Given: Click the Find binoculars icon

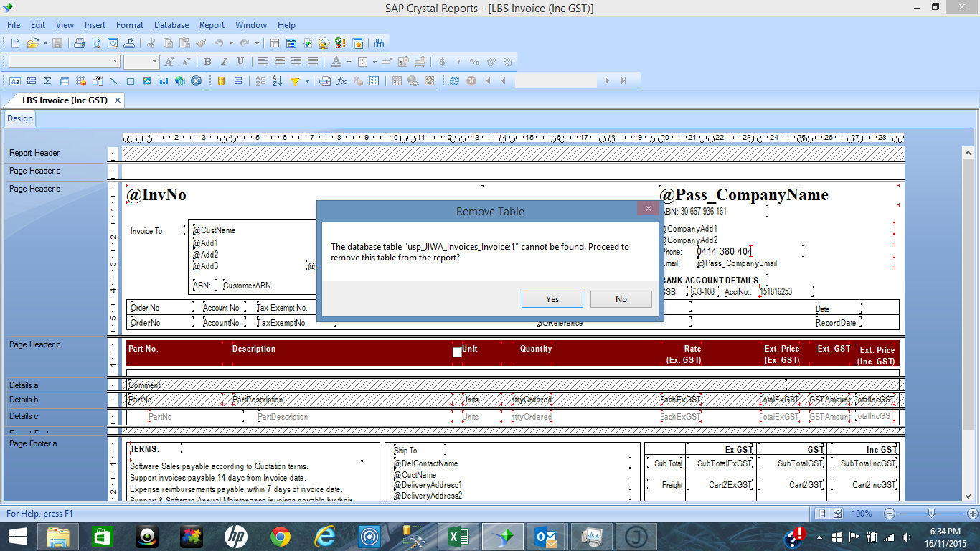Looking at the screenshot, I should (379, 43).
